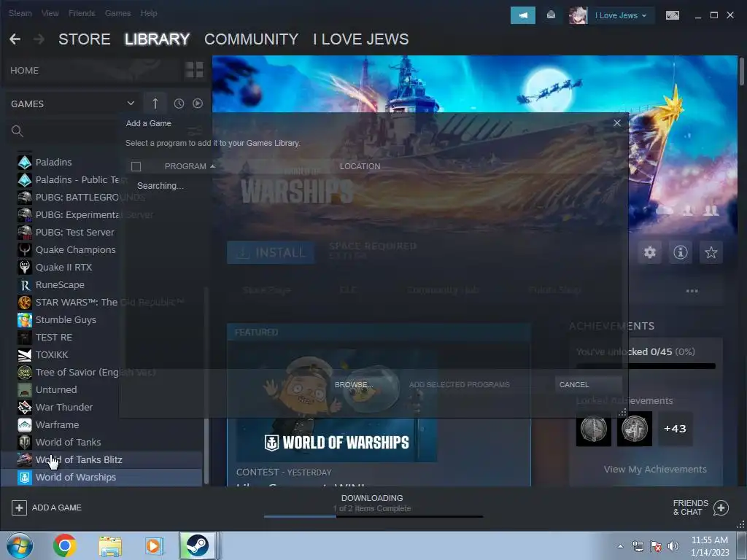Open the HOME library link

tap(24, 71)
